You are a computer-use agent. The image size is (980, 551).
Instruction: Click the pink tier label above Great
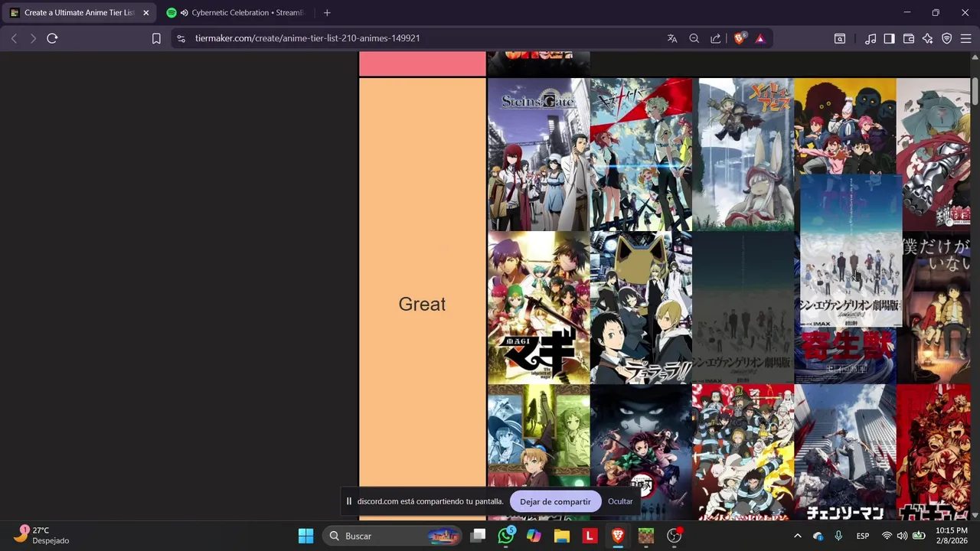[423, 64]
